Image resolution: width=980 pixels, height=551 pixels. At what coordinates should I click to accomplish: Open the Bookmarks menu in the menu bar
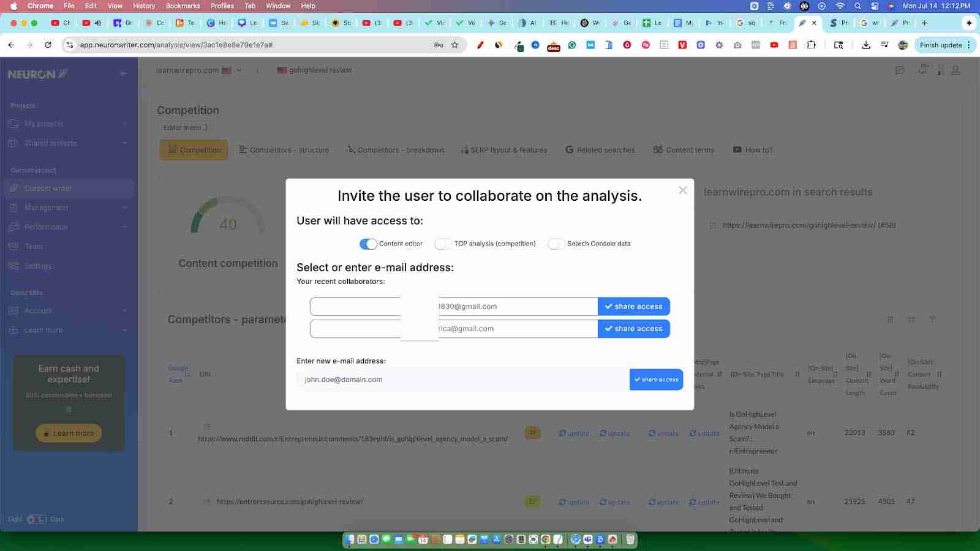tap(183, 6)
